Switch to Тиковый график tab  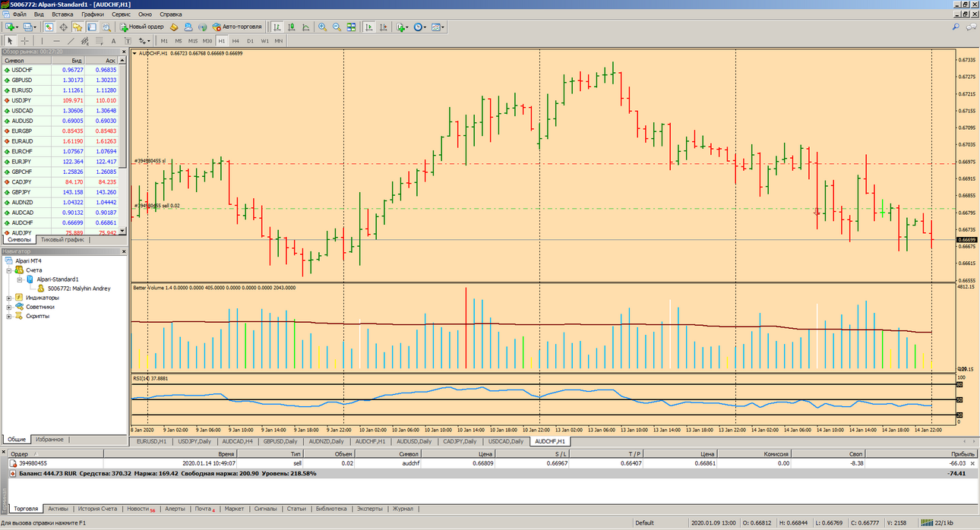pos(62,239)
